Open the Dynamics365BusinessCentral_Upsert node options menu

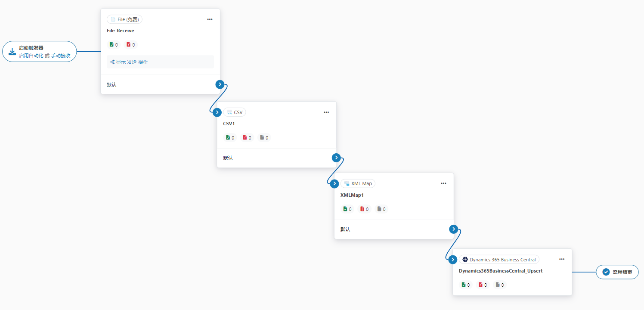[x=561, y=259]
